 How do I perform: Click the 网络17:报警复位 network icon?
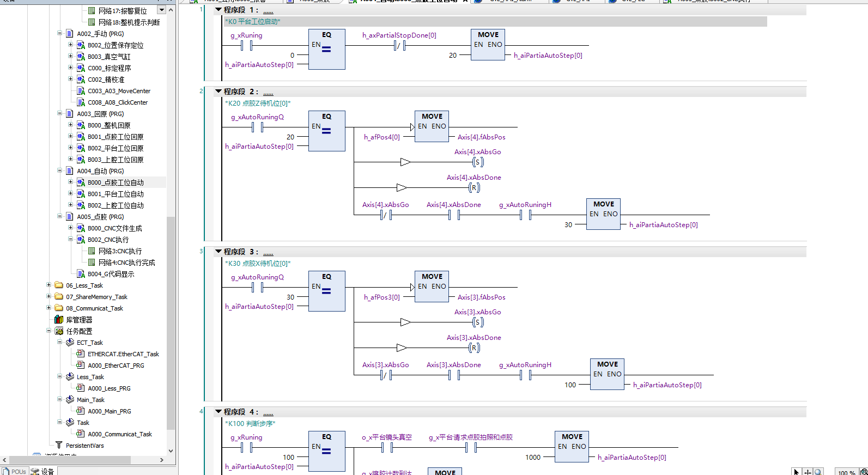92,11
